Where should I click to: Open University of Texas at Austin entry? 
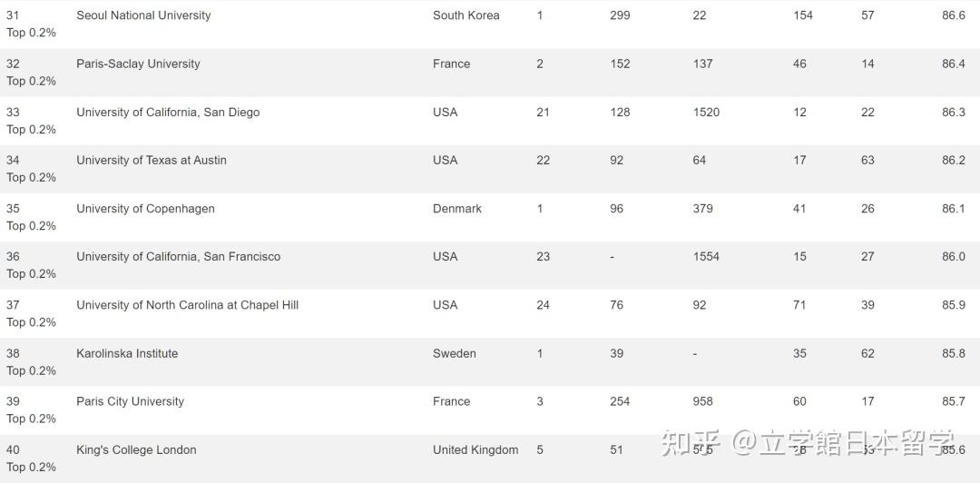tap(152, 160)
